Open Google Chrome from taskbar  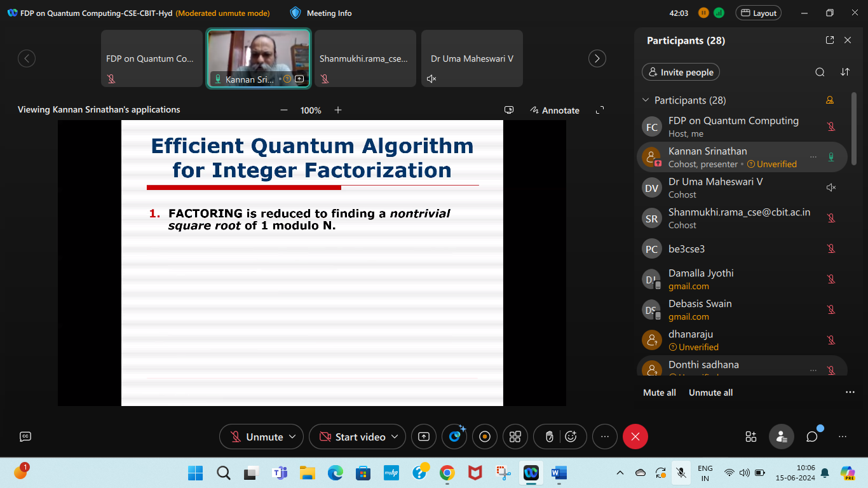[447, 473]
